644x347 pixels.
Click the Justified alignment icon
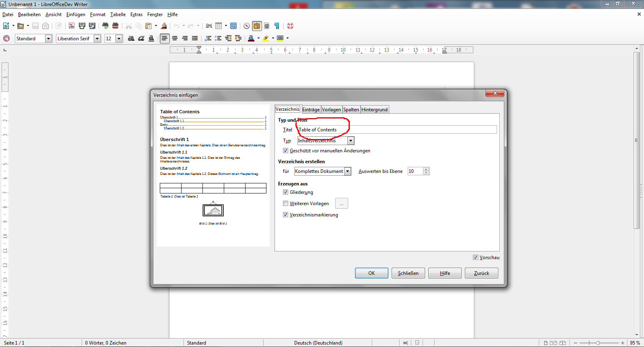195,38
